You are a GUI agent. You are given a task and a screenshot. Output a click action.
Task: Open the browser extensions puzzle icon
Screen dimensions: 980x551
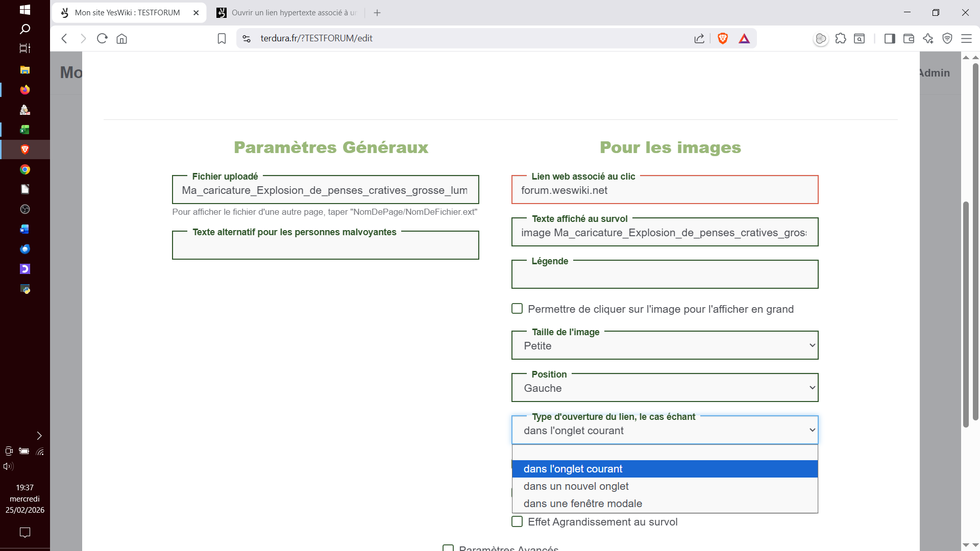coord(841,38)
